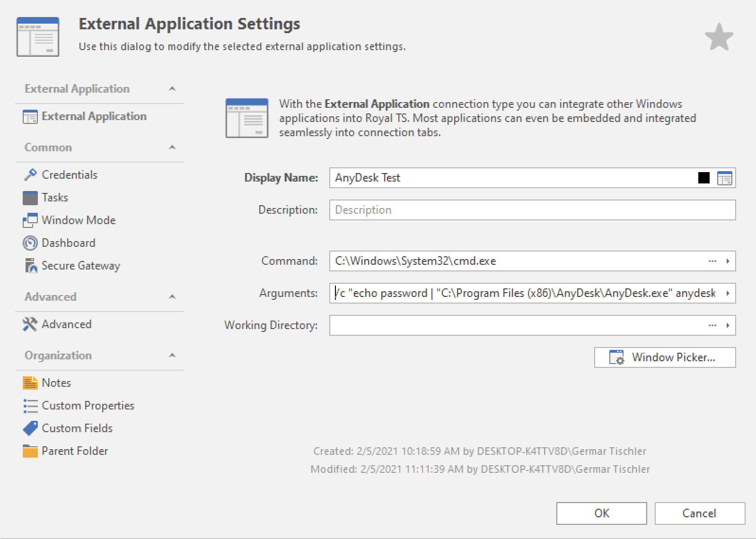
Task: Open the Window Mode page
Action: [x=78, y=220]
